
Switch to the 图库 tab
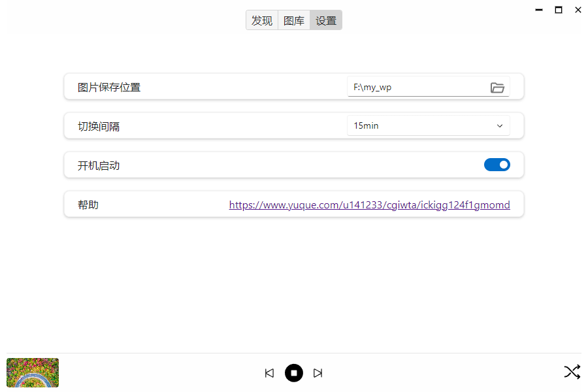coord(294,20)
